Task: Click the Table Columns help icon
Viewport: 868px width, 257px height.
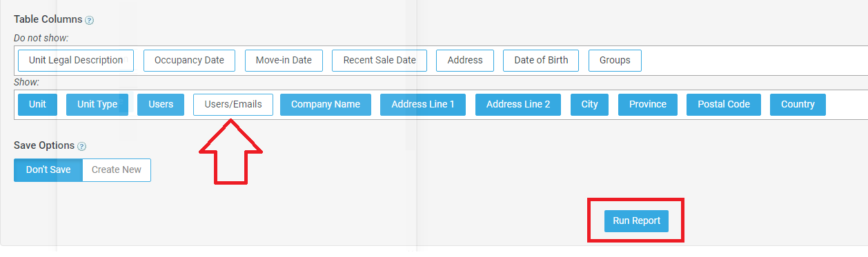Action: click(x=90, y=20)
